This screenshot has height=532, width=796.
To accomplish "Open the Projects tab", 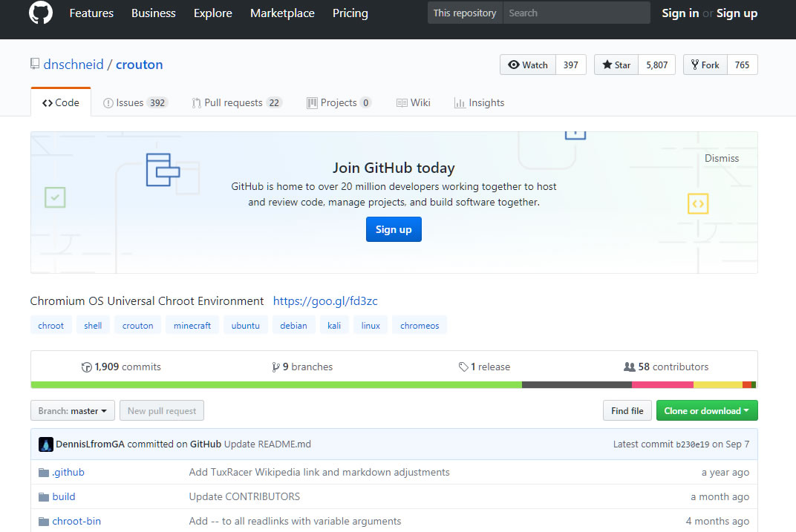I will 339,103.
